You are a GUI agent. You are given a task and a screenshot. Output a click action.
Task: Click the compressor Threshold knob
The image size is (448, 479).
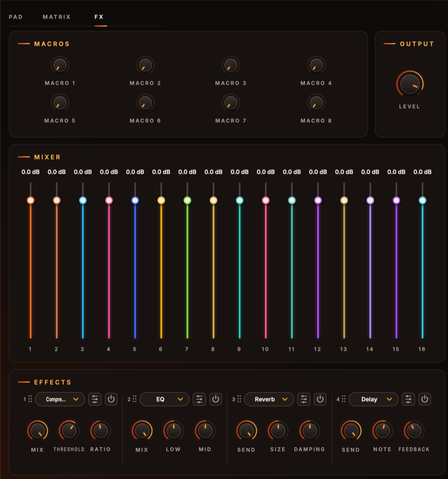click(69, 431)
